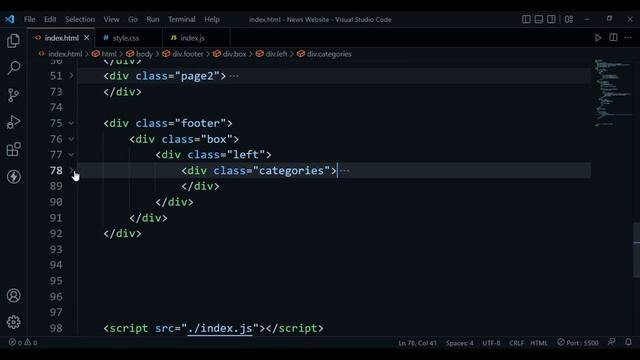The image size is (640, 360).
Task: Click the fold ellipsis after categories div
Action: 344,171
